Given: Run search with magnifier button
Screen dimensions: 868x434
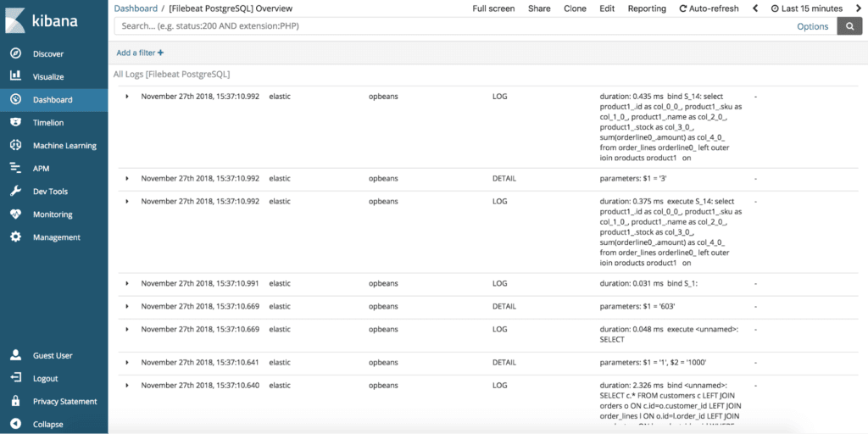Looking at the screenshot, I should tap(849, 26).
